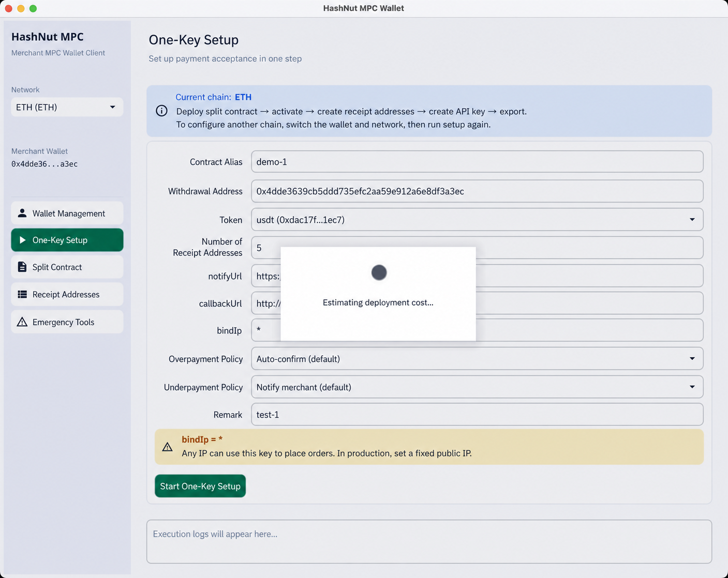This screenshot has height=578, width=728.
Task: Click the warning triangle beside Emergency Tools
Action: [22, 322]
